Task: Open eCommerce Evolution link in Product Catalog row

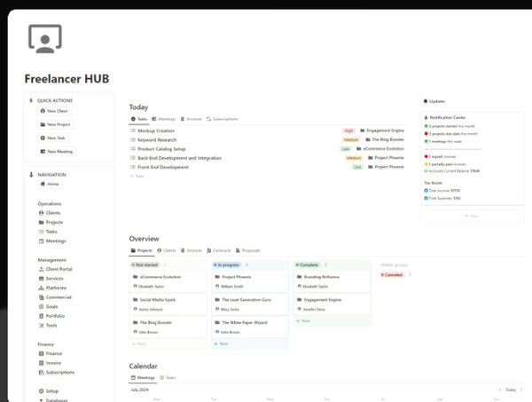Action: pyautogui.click(x=380, y=149)
